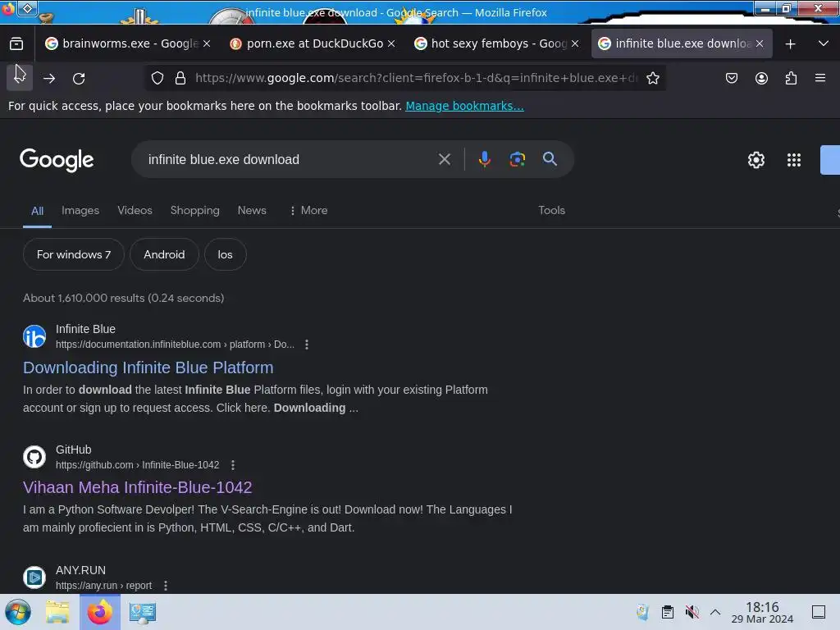The image size is (840, 630).
Task: Open Google quick settings gear
Action: click(x=756, y=160)
